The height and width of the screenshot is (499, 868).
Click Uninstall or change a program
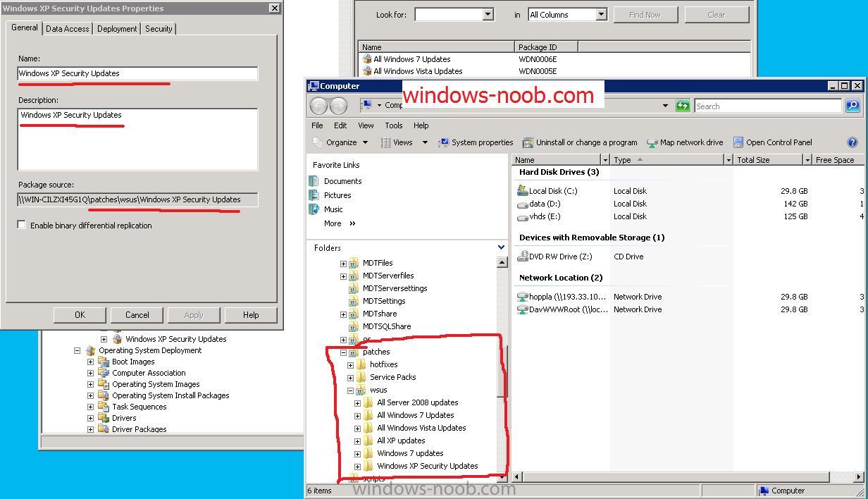(579, 142)
